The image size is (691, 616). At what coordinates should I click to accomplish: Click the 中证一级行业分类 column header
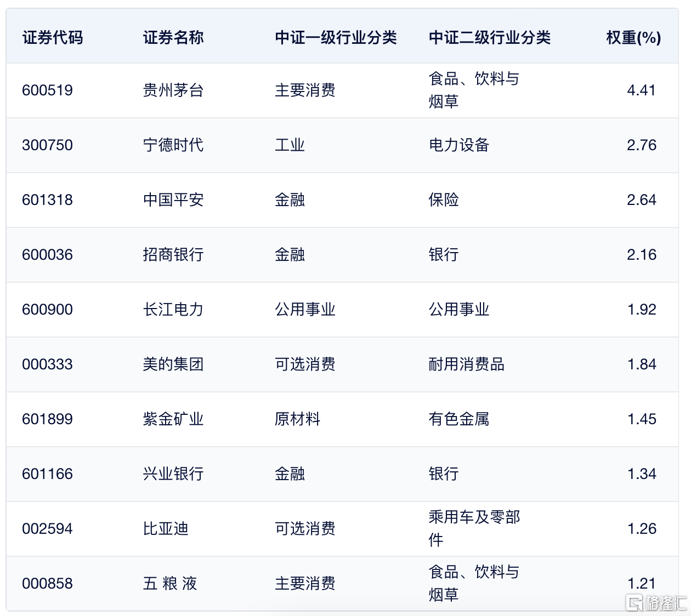(x=336, y=37)
